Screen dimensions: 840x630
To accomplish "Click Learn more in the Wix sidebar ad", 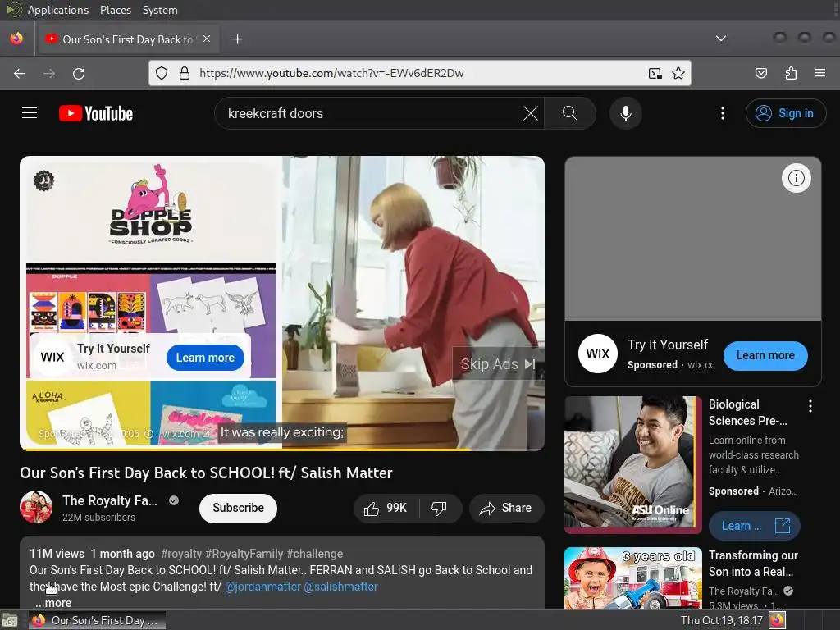I will click(765, 356).
